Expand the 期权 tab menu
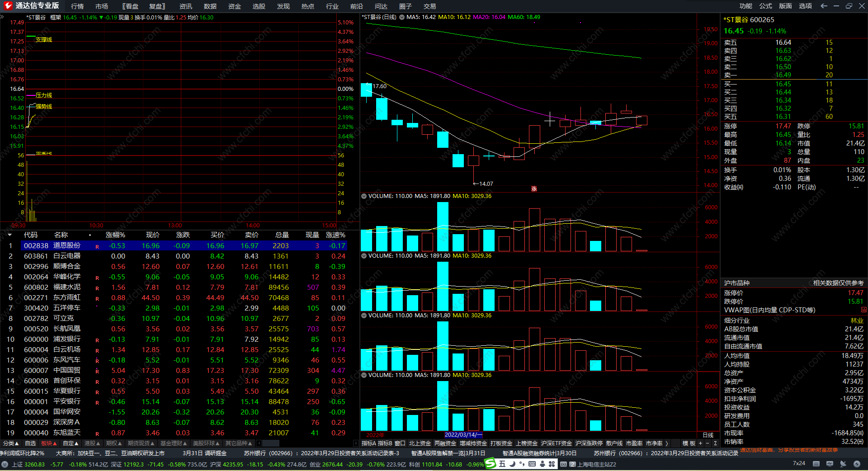Image resolution: width=868 pixels, height=471 pixels. pos(114,443)
